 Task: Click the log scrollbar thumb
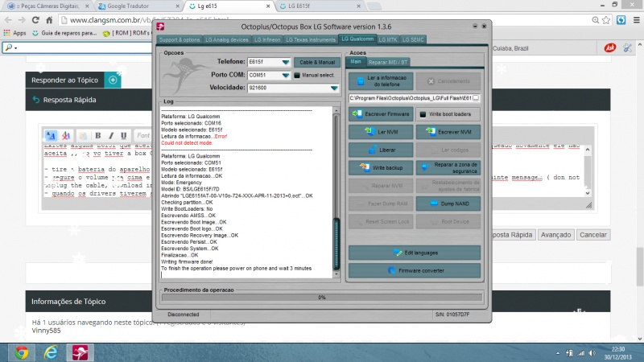click(x=336, y=244)
